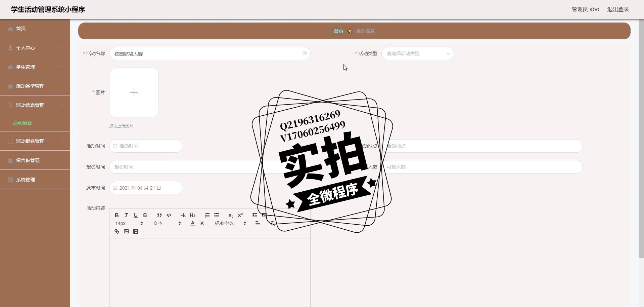Toggle underline formatting in the editor

click(x=136, y=215)
